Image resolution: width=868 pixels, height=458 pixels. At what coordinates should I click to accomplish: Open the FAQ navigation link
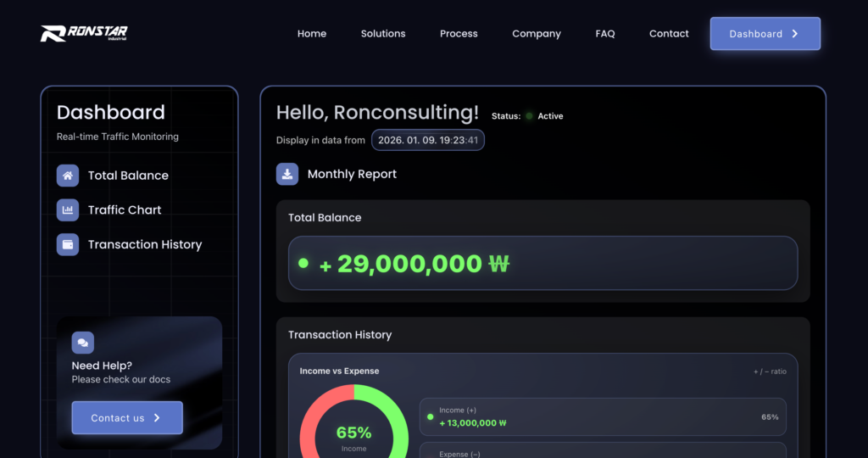tap(605, 34)
